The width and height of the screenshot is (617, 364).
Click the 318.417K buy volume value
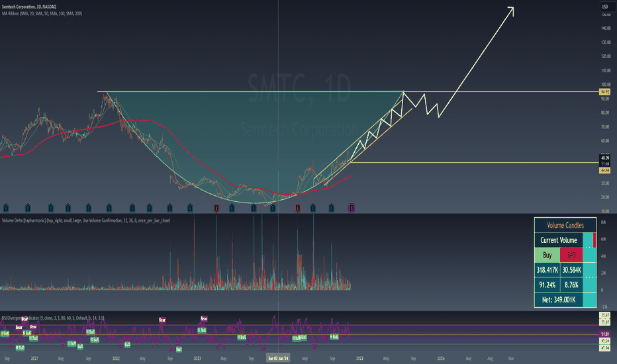pos(547,270)
